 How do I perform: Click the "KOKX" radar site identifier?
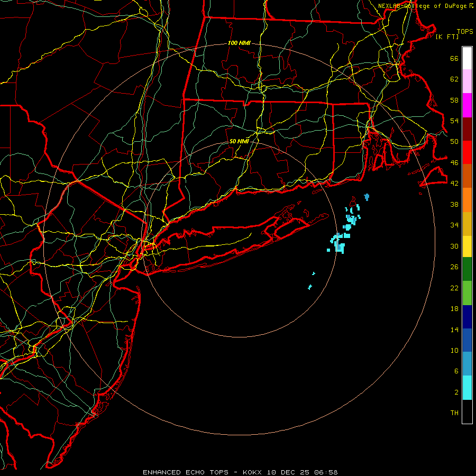coord(253,472)
